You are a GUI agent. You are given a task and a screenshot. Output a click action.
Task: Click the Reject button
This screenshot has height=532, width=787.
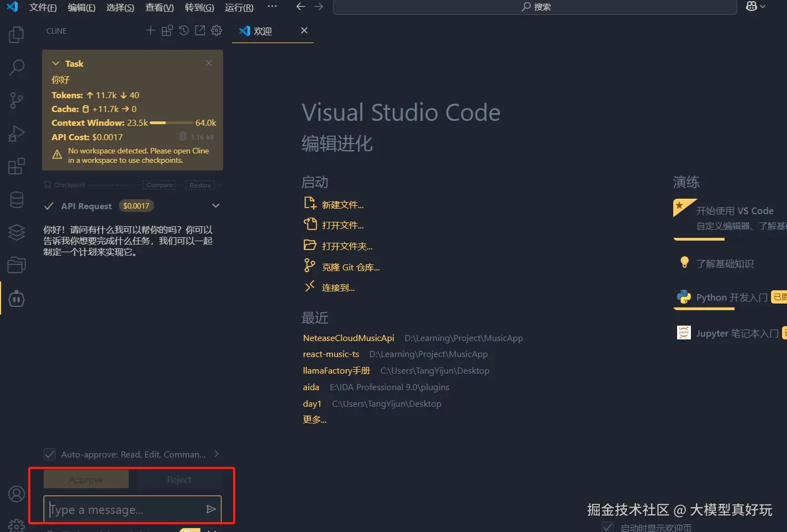(179, 480)
